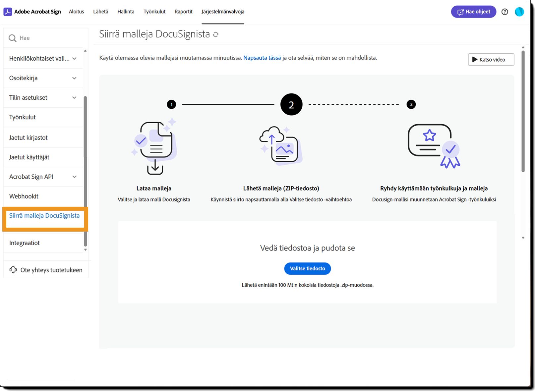Click the Adobe Acrobat Sign logo icon
Screen dimensions: 535x392
click(x=8, y=12)
